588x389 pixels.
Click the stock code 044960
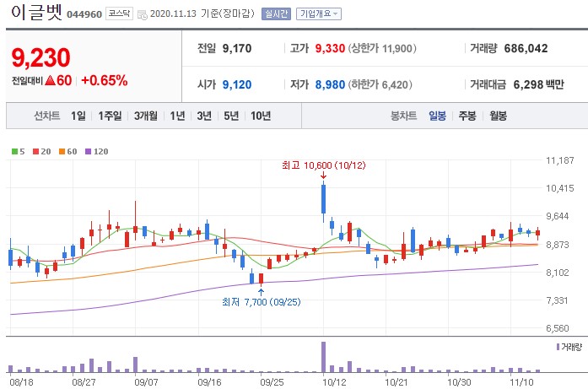pos(84,14)
